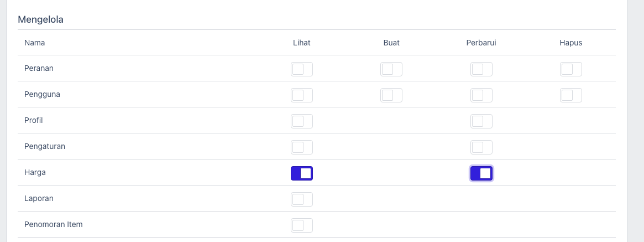Viewport: 644px width, 242px height.
Task: Enable Perbarui permission for Profil
Action: [x=481, y=121]
